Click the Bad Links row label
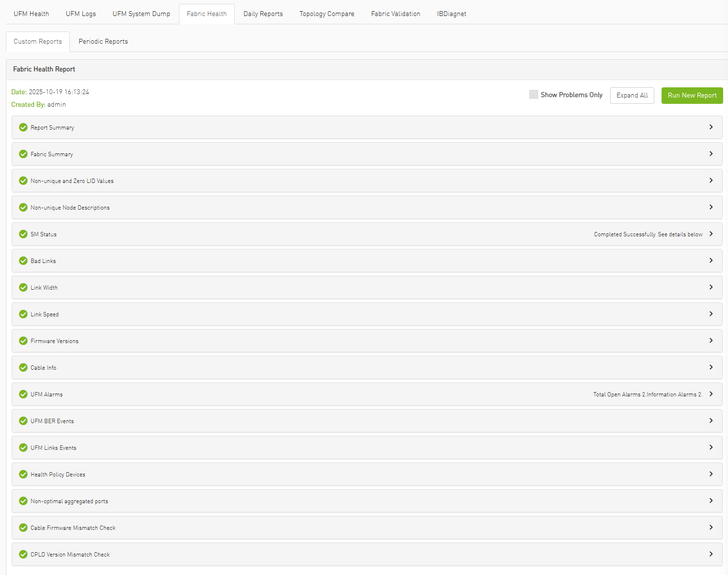The height and width of the screenshot is (575, 728). [x=43, y=261]
